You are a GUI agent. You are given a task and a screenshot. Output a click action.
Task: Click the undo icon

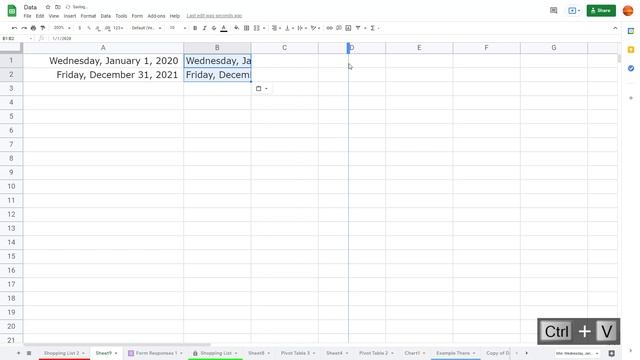[x=15, y=28]
